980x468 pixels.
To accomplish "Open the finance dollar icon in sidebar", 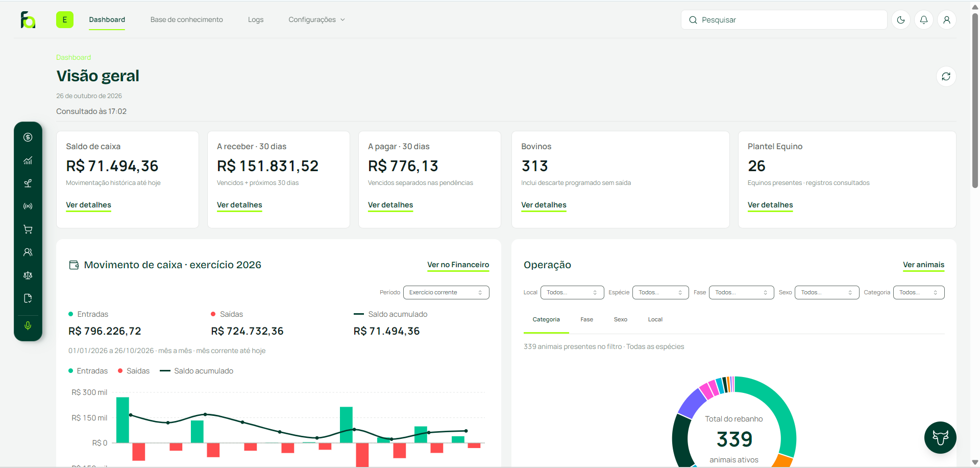I will click(28, 137).
